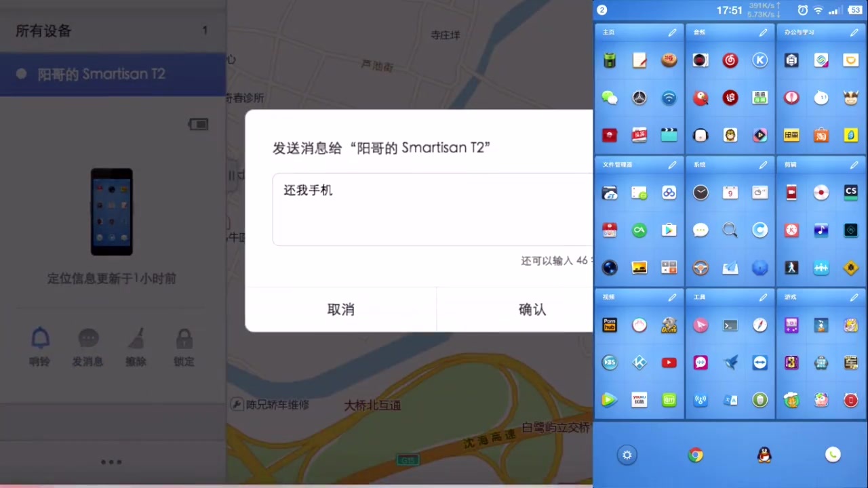868x488 pixels.
Task: Open the Safari-style compass browser in 工具 folder
Action: (760, 325)
